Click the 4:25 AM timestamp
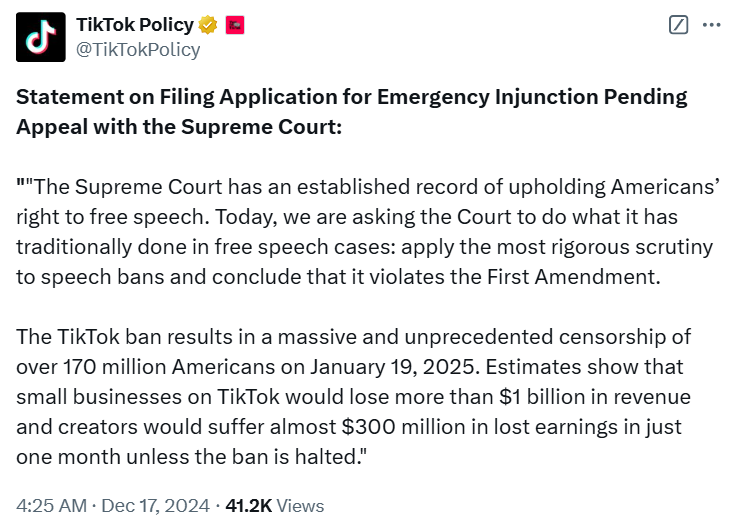 [51, 506]
